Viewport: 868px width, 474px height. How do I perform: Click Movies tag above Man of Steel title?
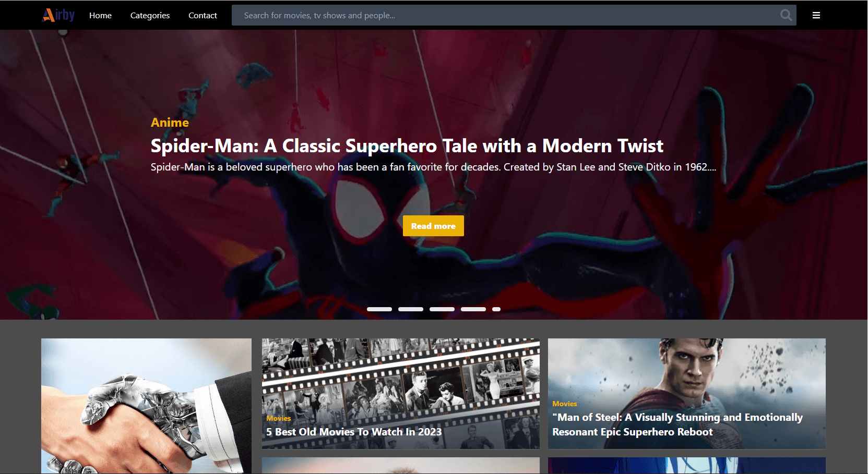click(565, 404)
